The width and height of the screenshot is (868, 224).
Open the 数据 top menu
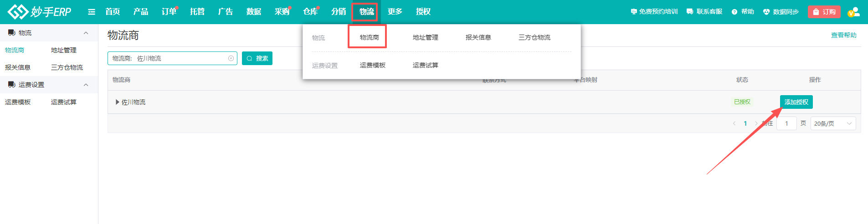[254, 12]
